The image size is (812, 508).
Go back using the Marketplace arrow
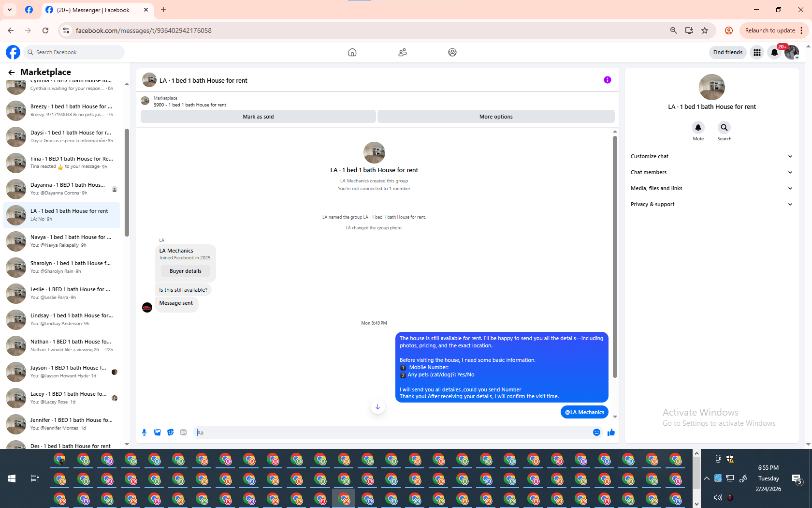12,72
